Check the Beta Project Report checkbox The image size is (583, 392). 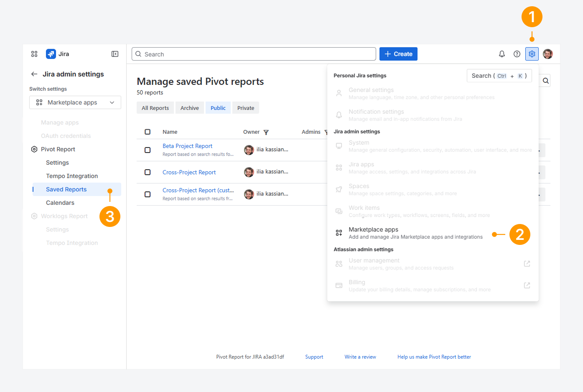click(148, 150)
